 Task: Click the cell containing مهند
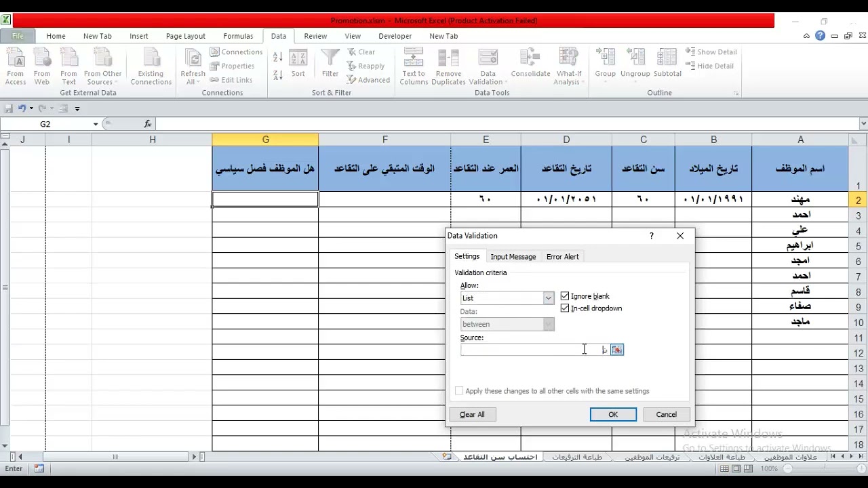(x=800, y=199)
